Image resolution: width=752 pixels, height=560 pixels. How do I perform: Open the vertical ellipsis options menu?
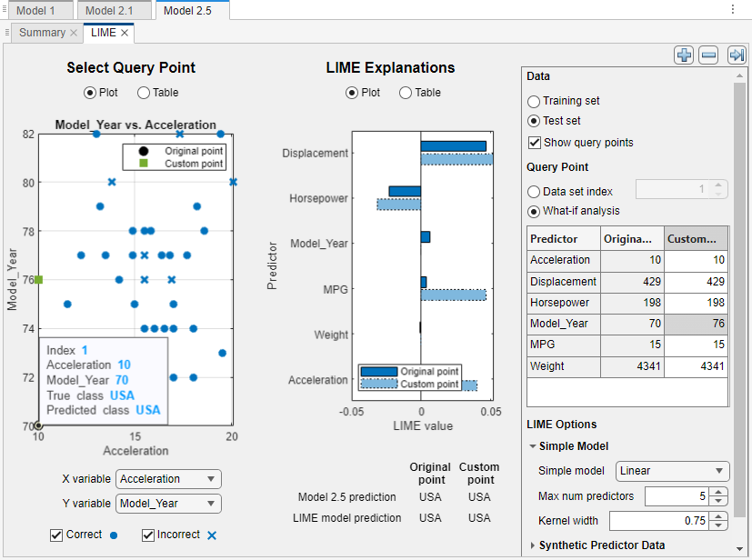(732, 8)
